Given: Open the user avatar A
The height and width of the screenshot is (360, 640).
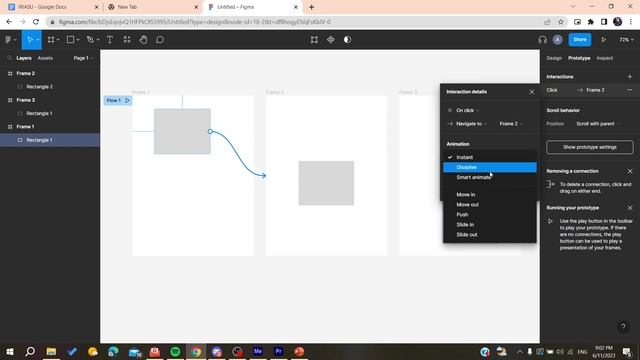Looking at the screenshot, I should click(558, 40).
